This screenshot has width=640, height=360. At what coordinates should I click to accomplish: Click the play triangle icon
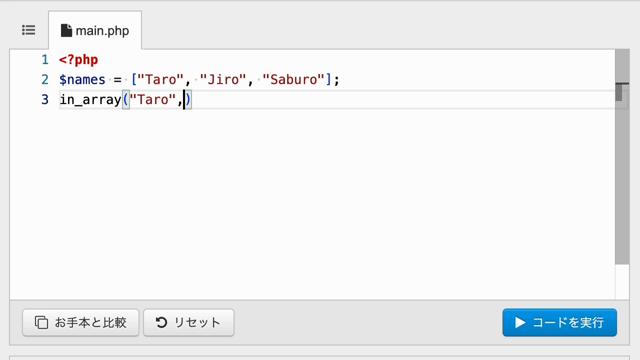tap(520, 322)
